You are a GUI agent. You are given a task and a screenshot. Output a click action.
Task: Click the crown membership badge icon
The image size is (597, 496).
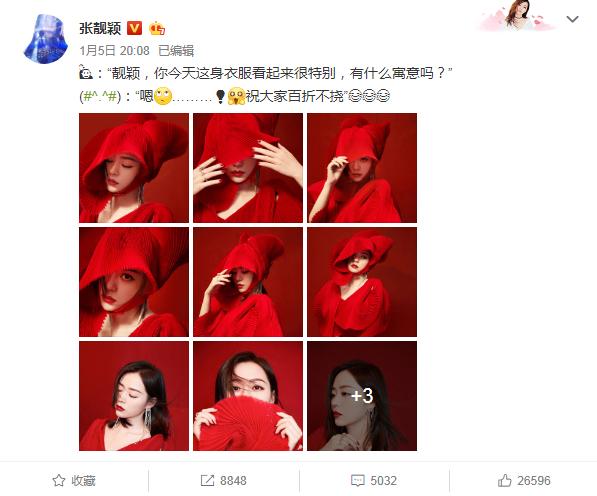(x=157, y=29)
